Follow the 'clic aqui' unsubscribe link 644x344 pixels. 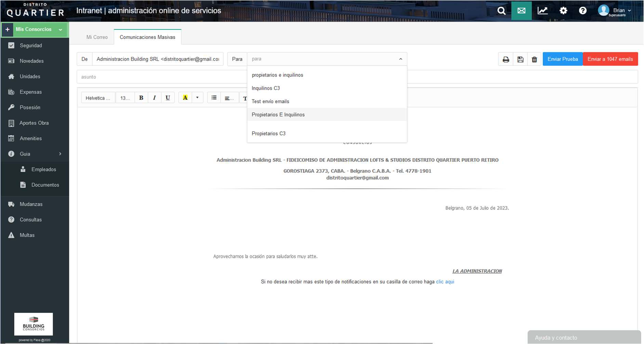tap(445, 282)
